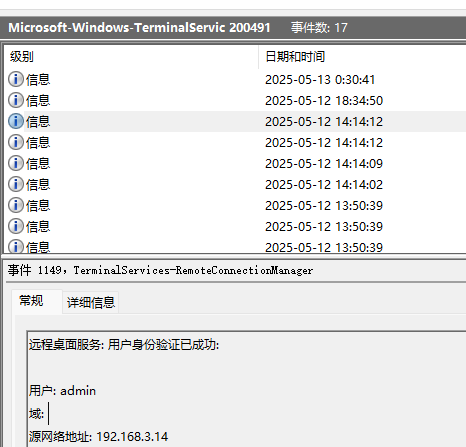Click the source address 192.168.3.14 text
Screen dimensions: 466x447
click(132, 437)
